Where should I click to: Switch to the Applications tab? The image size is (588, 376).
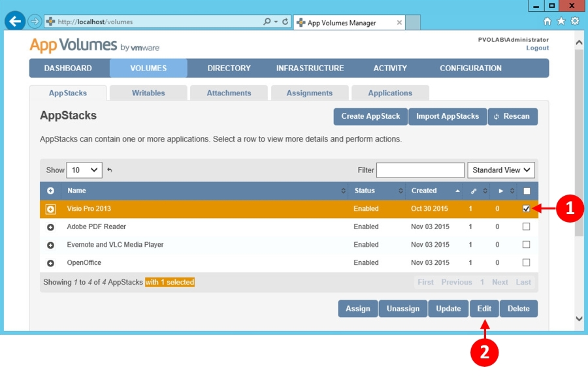tap(390, 93)
